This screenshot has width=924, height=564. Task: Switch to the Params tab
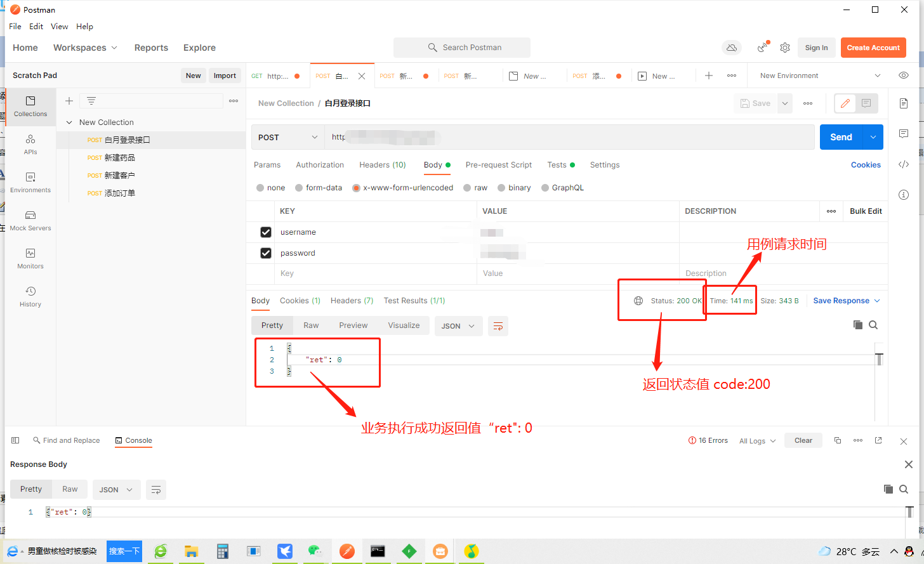point(267,165)
